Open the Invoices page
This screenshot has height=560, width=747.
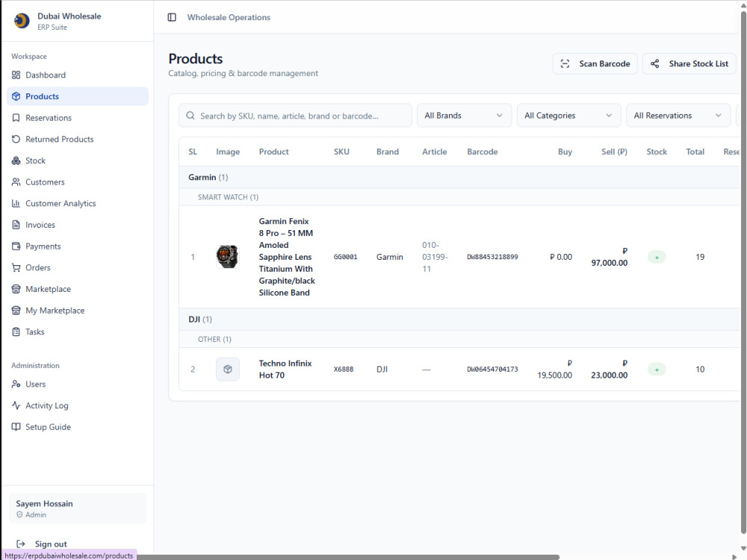[78, 225]
